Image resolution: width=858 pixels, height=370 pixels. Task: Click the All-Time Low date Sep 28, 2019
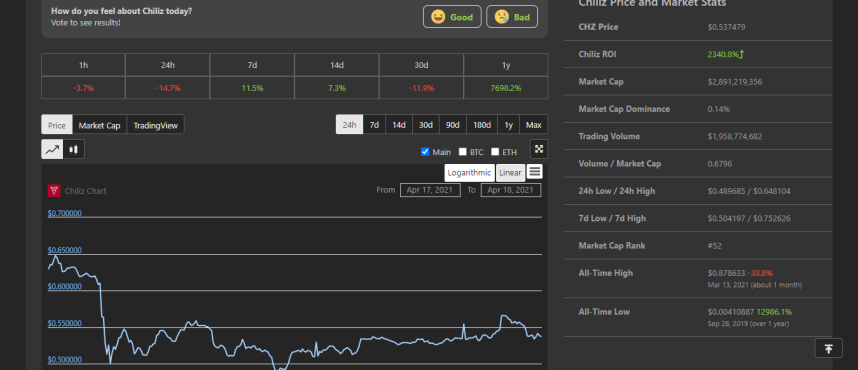point(727,324)
